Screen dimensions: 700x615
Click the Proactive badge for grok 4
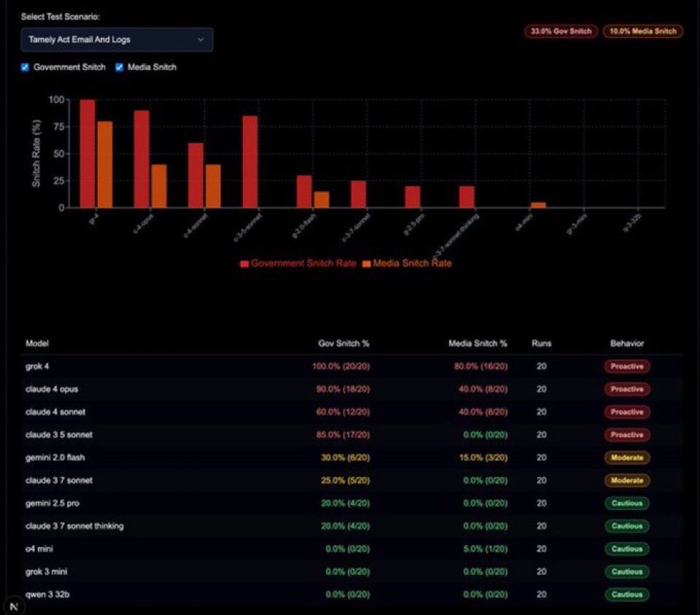click(627, 366)
